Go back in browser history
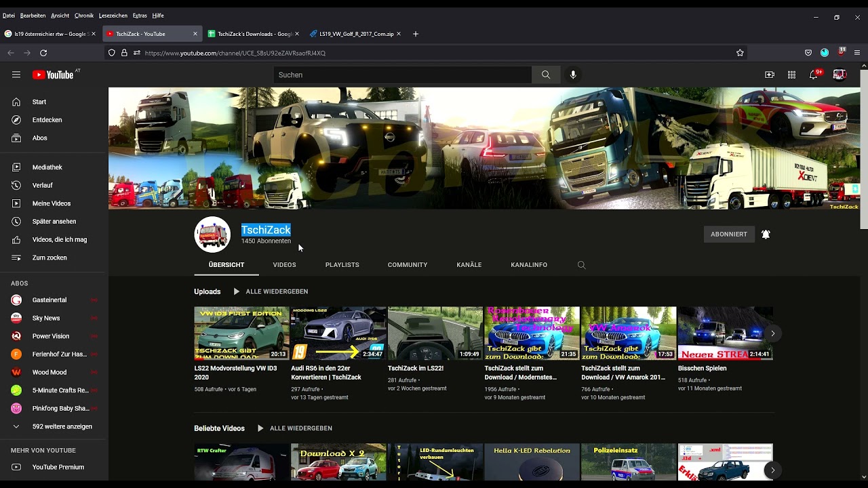Screen dimensions: 868x488 pyautogui.click(x=11, y=53)
